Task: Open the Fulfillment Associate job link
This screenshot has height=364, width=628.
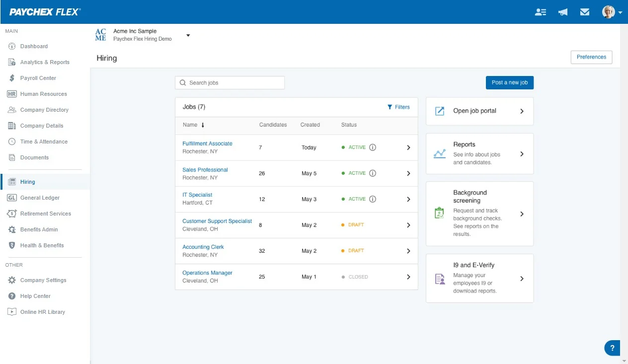Action: click(207, 144)
